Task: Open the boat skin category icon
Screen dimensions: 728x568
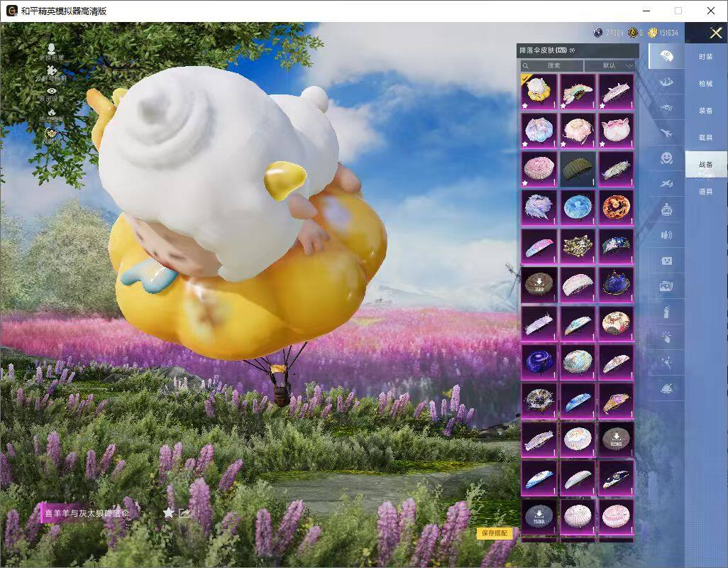Action: point(666,82)
